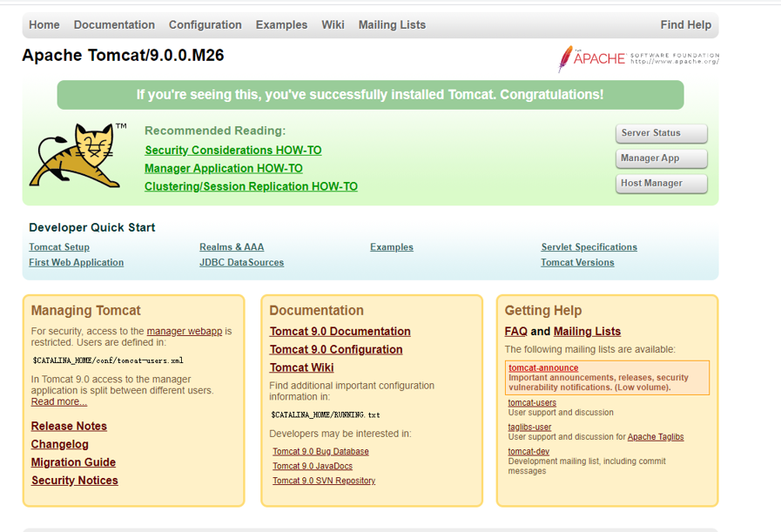Open Tomcat 9.0 SVN Repository link
781x532 pixels.
pos(324,481)
